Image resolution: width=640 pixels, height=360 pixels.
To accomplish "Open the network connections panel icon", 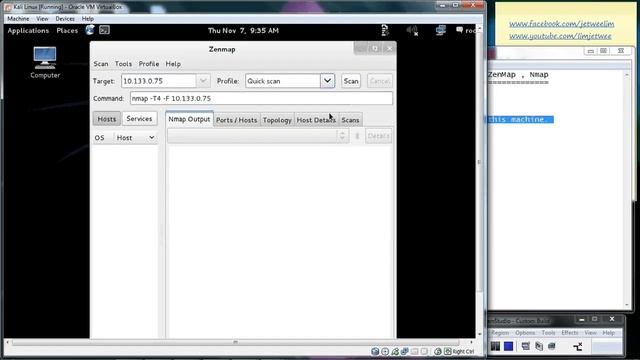I will pos(440,30).
